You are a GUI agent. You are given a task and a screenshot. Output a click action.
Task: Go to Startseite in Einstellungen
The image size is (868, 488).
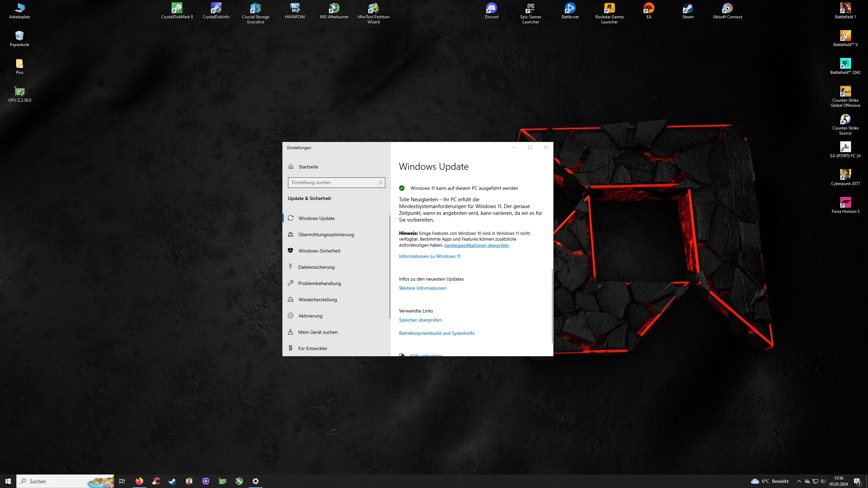coord(308,167)
